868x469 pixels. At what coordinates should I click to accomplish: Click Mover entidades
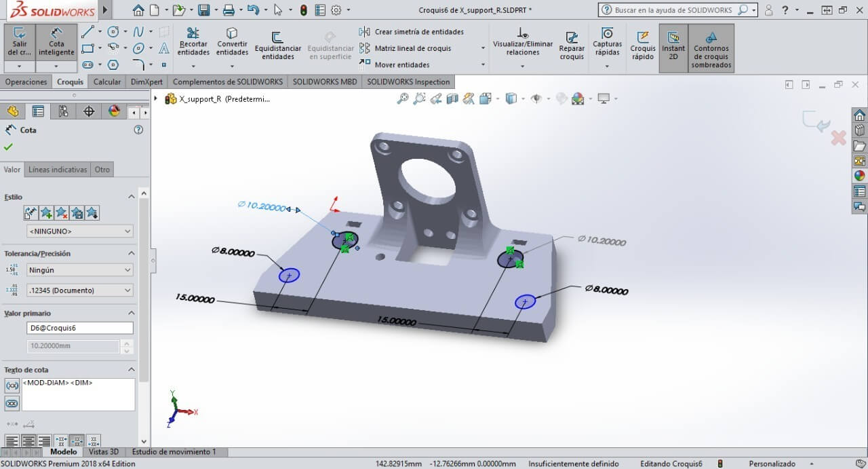[394, 64]
